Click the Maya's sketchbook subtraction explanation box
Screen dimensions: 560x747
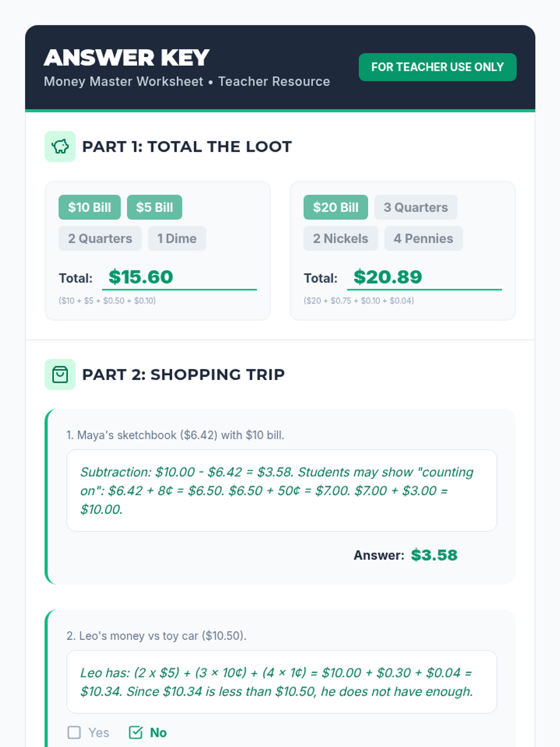click(281, 490)
